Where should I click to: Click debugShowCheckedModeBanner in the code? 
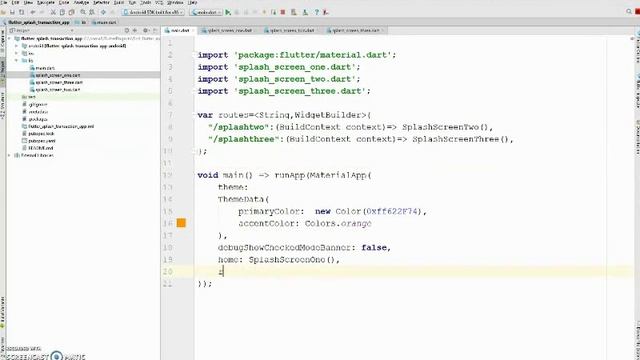tap(284, 247)
